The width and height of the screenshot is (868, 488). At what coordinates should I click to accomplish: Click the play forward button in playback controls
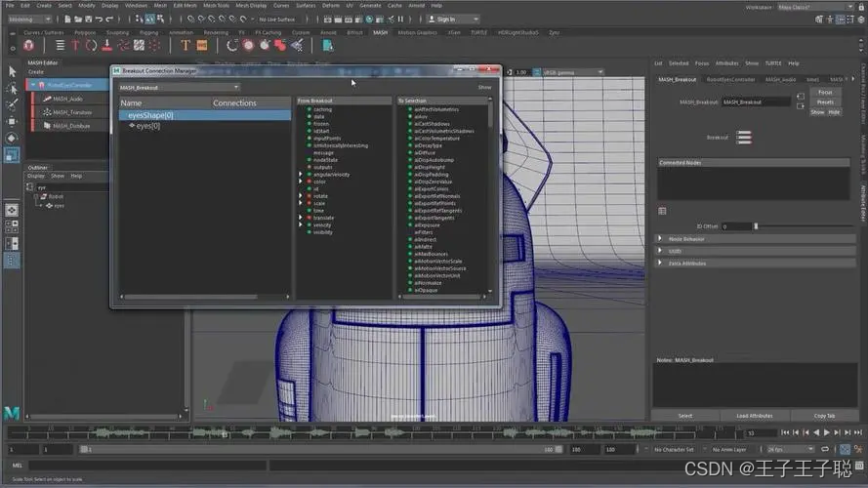(x=827, y=431)
